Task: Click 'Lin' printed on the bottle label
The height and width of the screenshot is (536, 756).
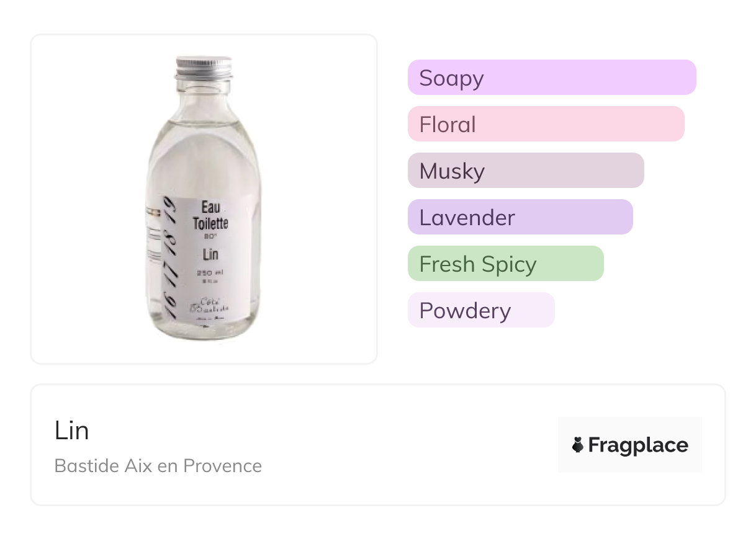Action: [x=210, y=254]
